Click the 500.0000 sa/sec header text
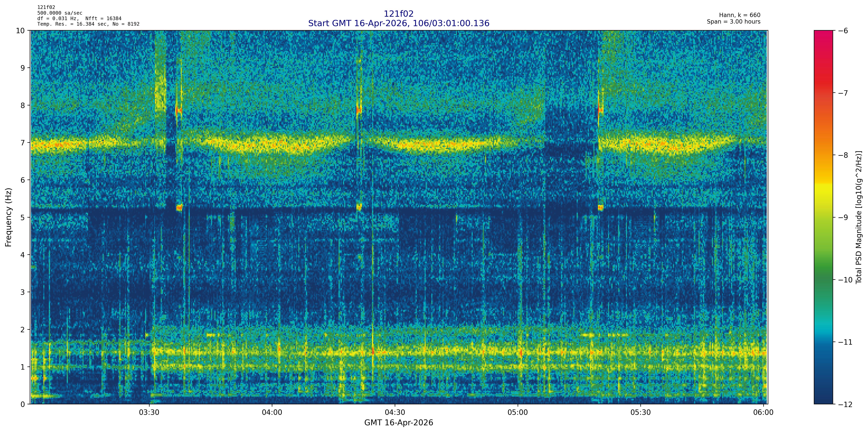This screenshot has width=868, height=432. [x=60, y=13]
